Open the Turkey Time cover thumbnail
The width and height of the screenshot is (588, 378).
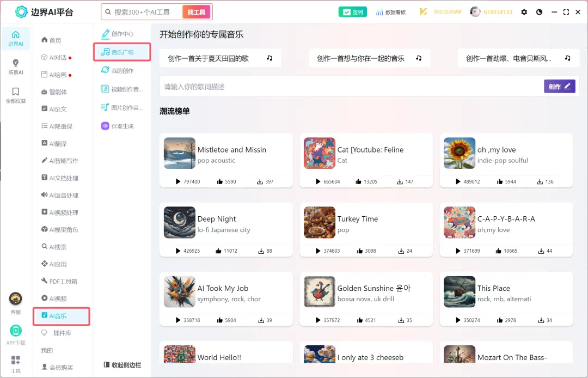(320, 222)
